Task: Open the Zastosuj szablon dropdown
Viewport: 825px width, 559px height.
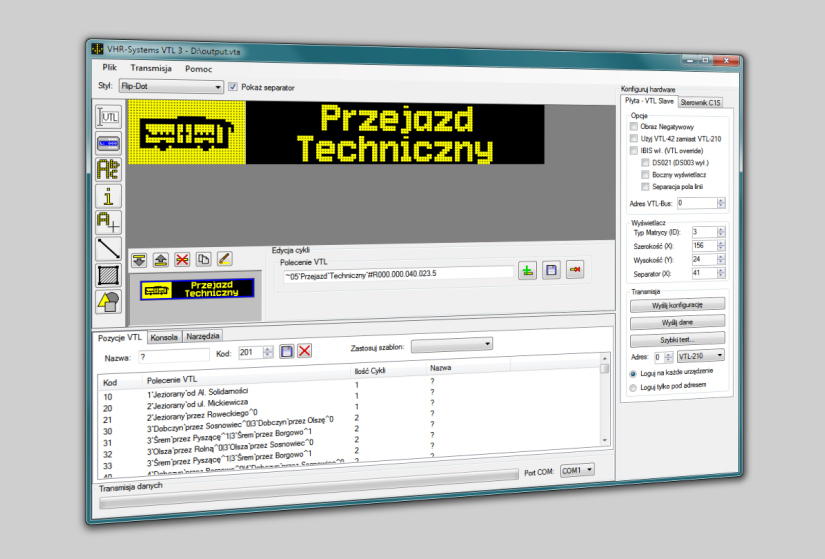Action: (452, 345)
